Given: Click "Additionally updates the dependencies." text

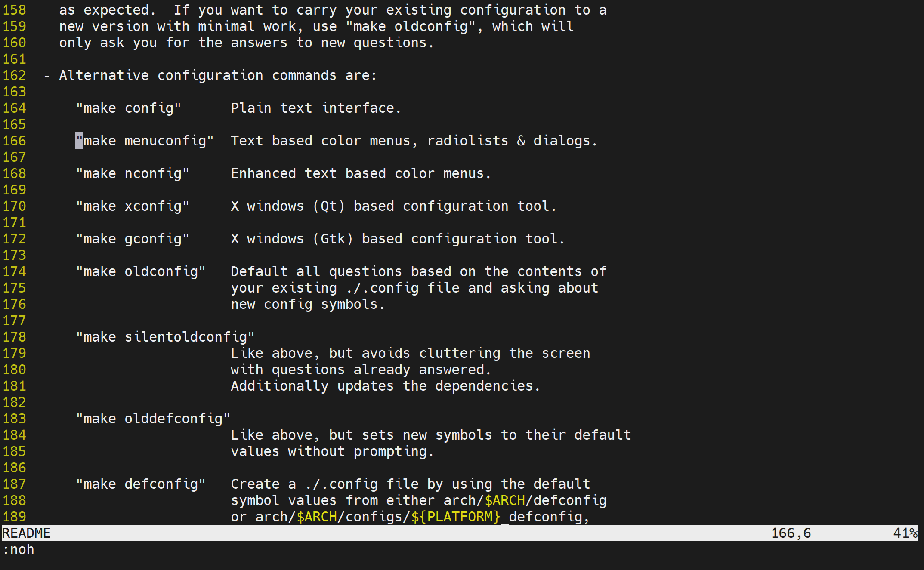Looking at the screenshot, I should coord(385,386).
